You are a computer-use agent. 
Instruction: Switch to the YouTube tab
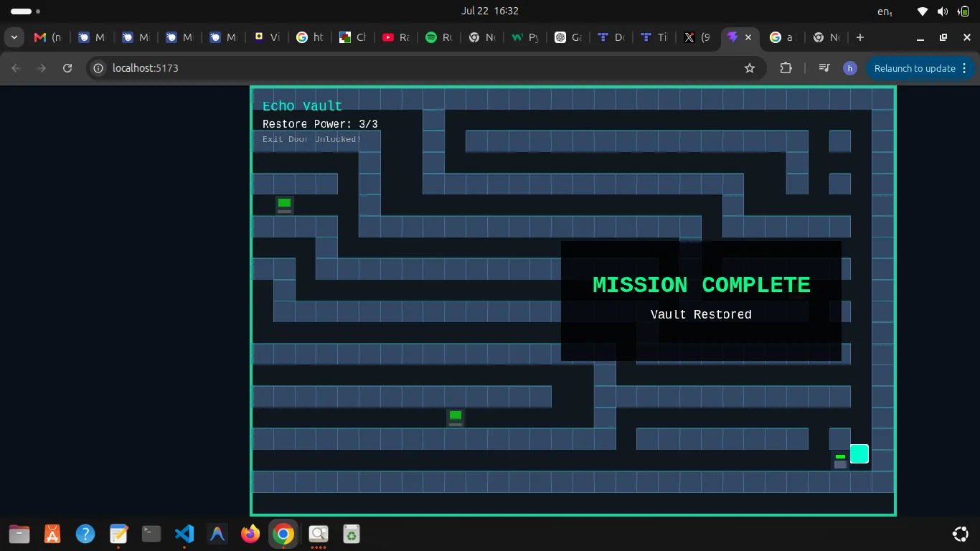tap(395, 37)
